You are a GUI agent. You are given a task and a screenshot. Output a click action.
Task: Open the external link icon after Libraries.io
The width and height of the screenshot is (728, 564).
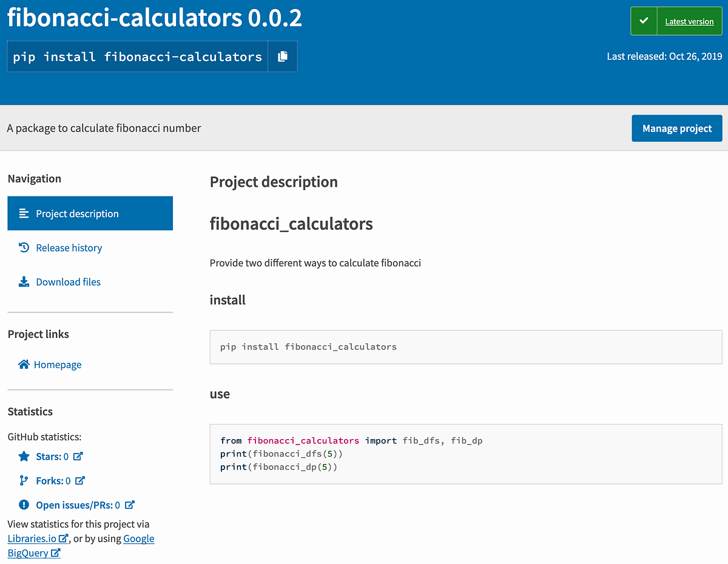tap(64, 539)
